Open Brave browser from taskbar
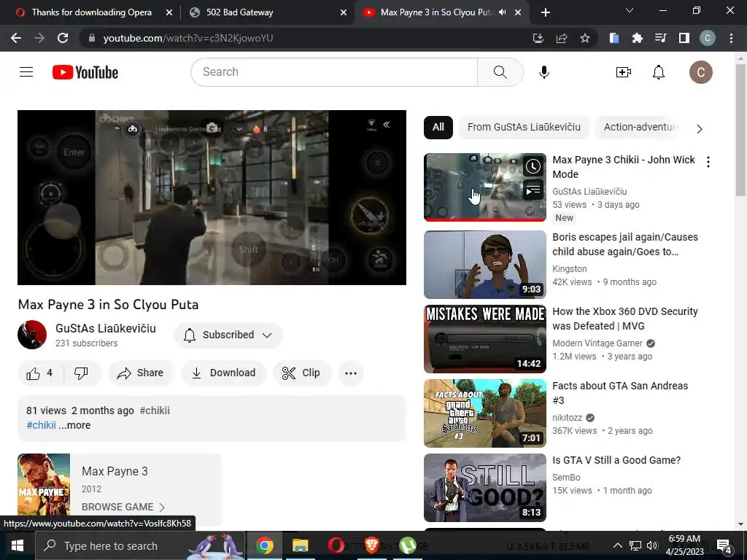 point(371,545)
